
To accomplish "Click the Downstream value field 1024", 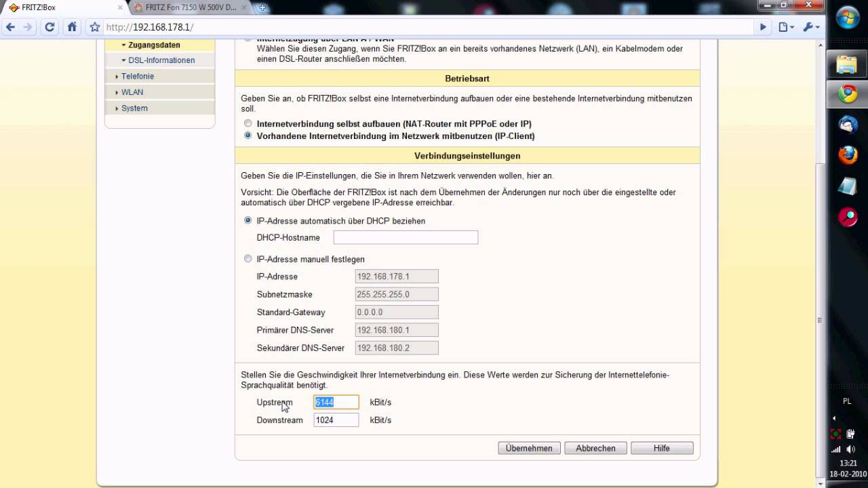I will pyautogui.click(x=336, y=420).
